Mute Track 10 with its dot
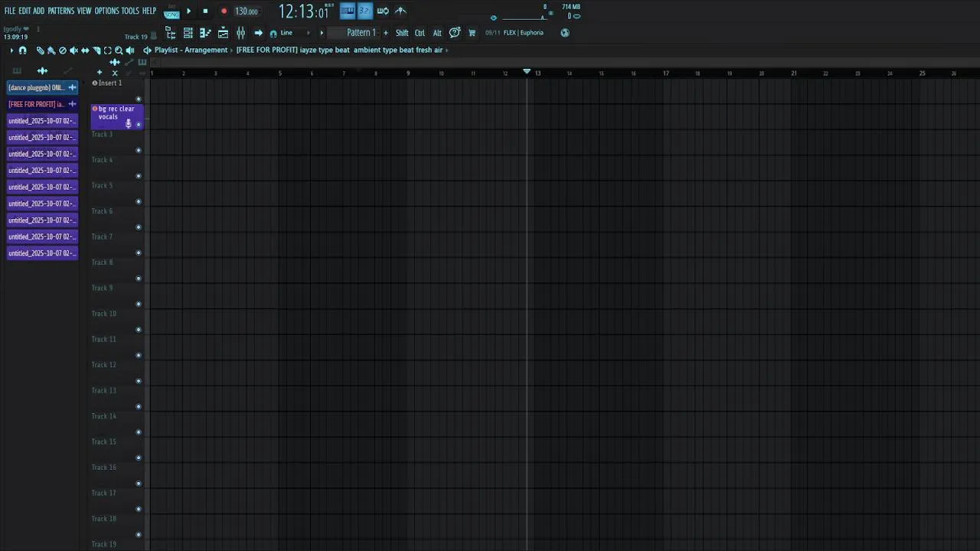 [139, 330]
